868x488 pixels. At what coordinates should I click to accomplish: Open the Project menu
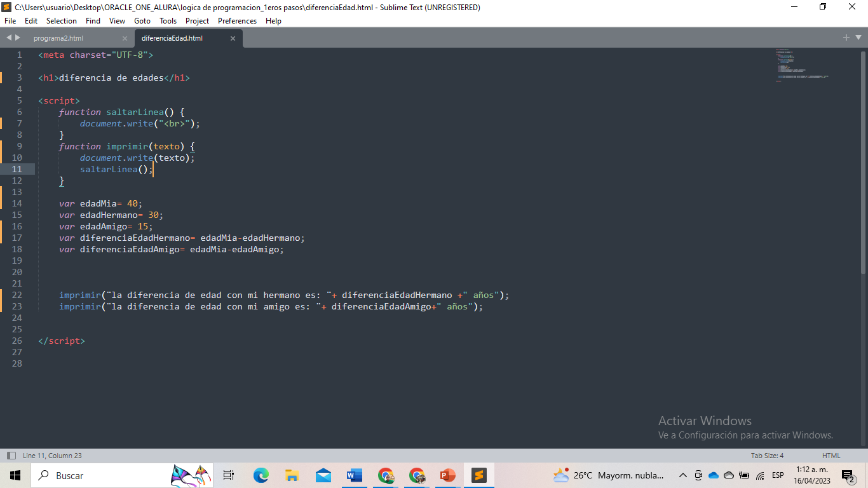[197, 21]
